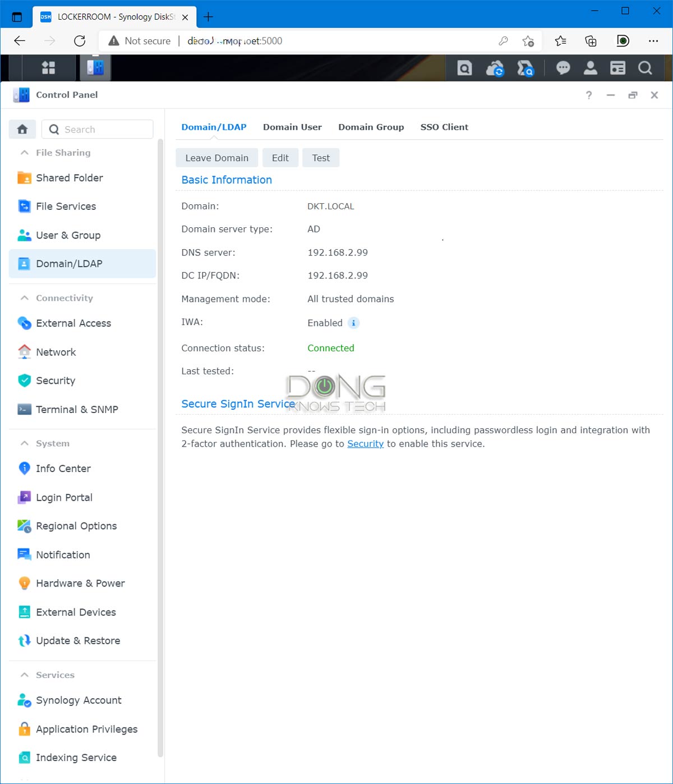Reload the page in browser
The width and height of the screenshot is (673, 784).
pyautogui.click(x=80, y=41)
